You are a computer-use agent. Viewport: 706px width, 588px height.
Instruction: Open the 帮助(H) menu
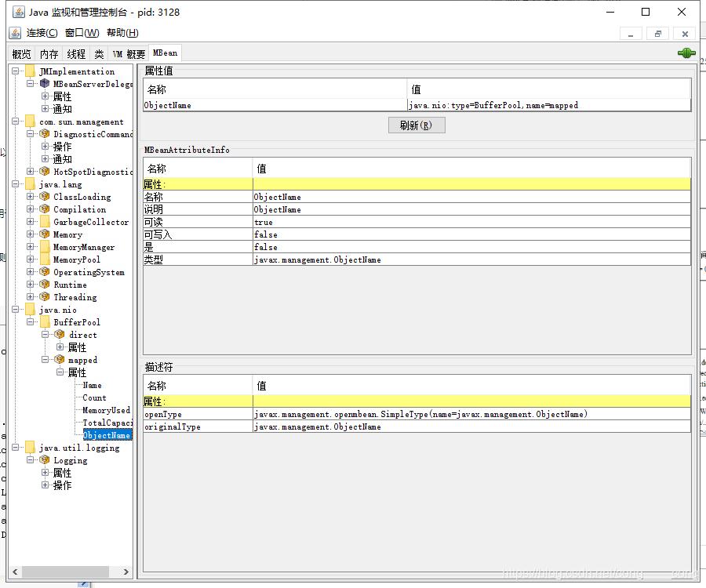(x=122, y=33)
